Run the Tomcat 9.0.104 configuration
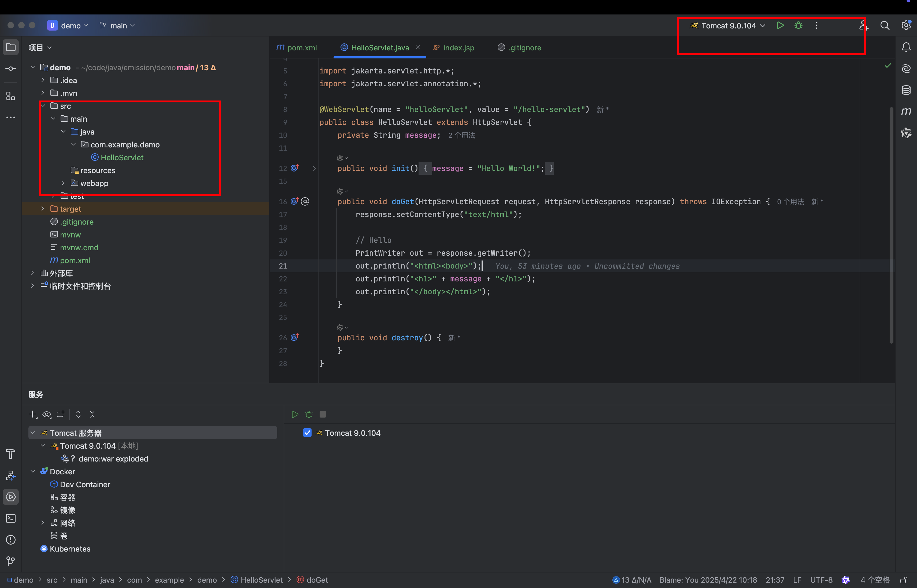917x588 pixels. click(780, 25)
